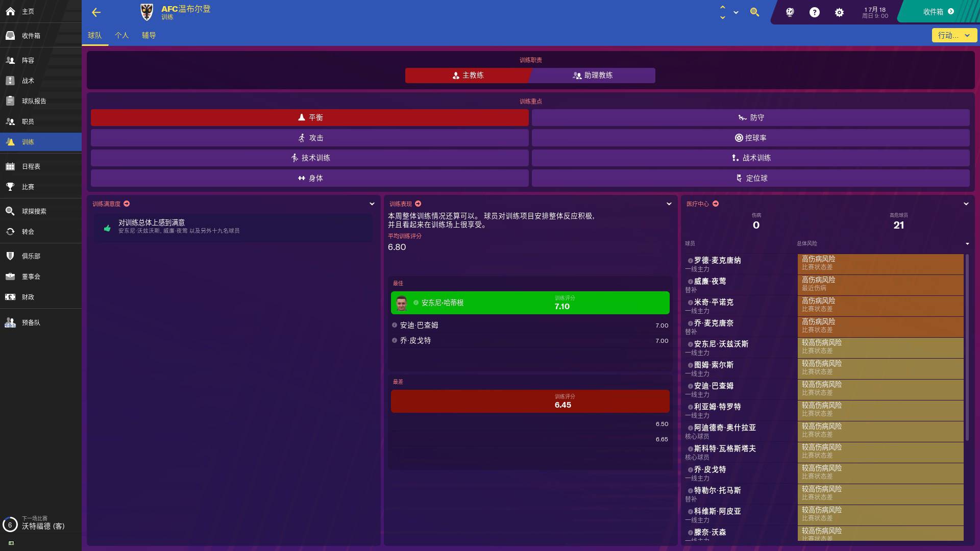The width and height of the screenshot is (980, 551).
Task: Click 罗德·麦克唐纳 高伤病风险 orange bar
Action: click(880, 264)
